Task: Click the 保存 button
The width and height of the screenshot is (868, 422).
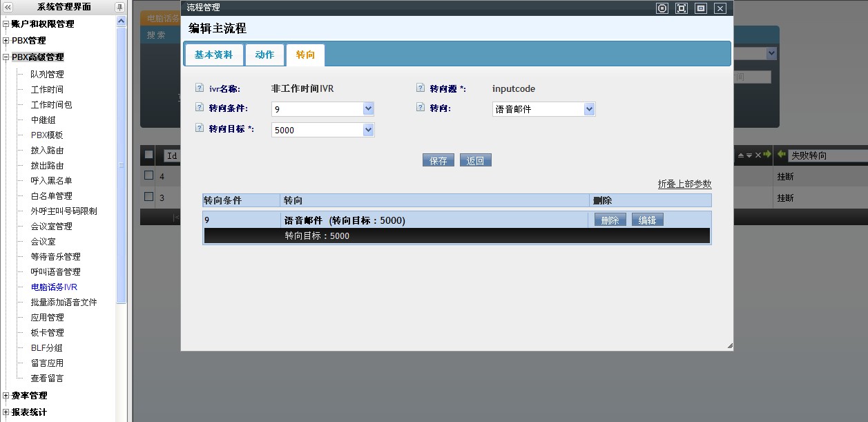Action: [x=438, y=160]
